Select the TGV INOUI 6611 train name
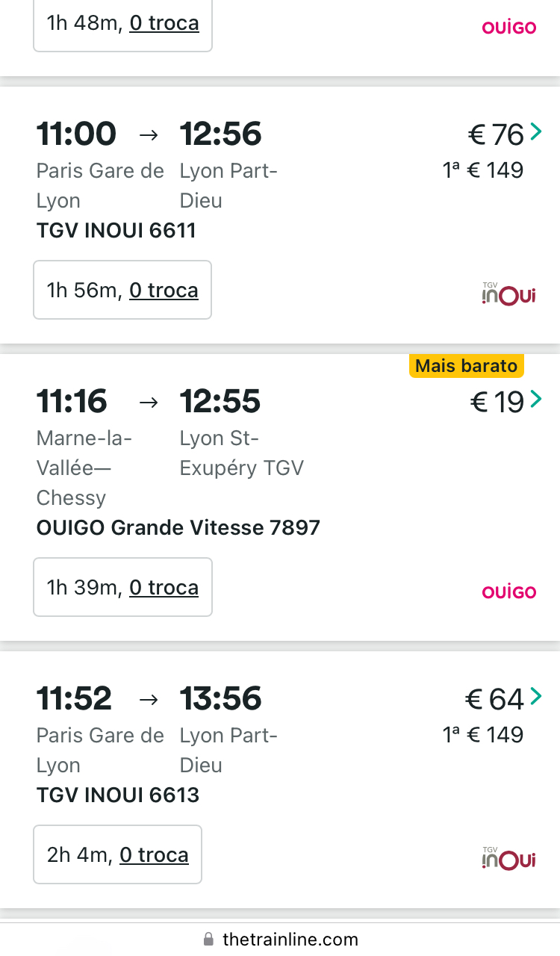This screenshot has width=560, height=956. point(116,230)
